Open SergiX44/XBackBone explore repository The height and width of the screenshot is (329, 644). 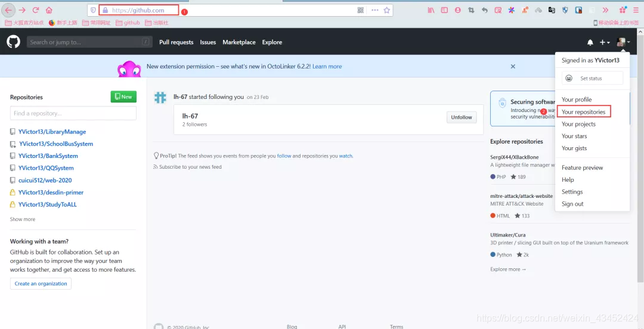[x=514, y=157]
